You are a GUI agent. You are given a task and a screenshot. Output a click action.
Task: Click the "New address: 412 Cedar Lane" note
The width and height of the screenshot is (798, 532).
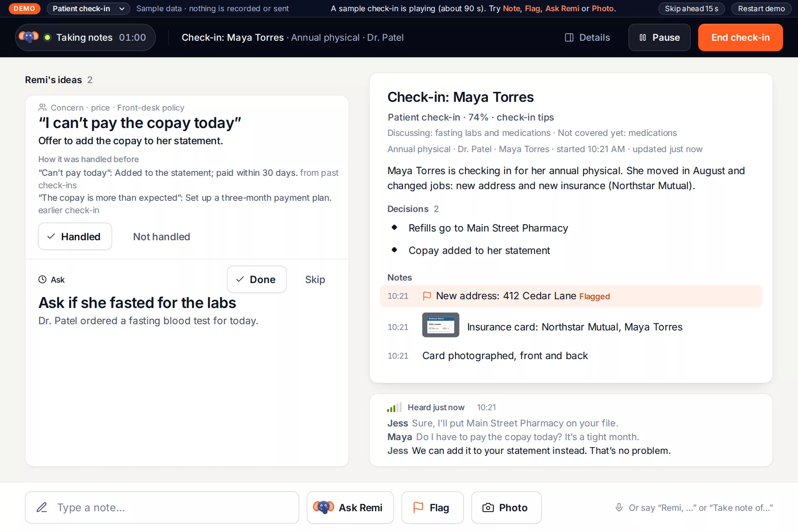click(x=506, y=296)
